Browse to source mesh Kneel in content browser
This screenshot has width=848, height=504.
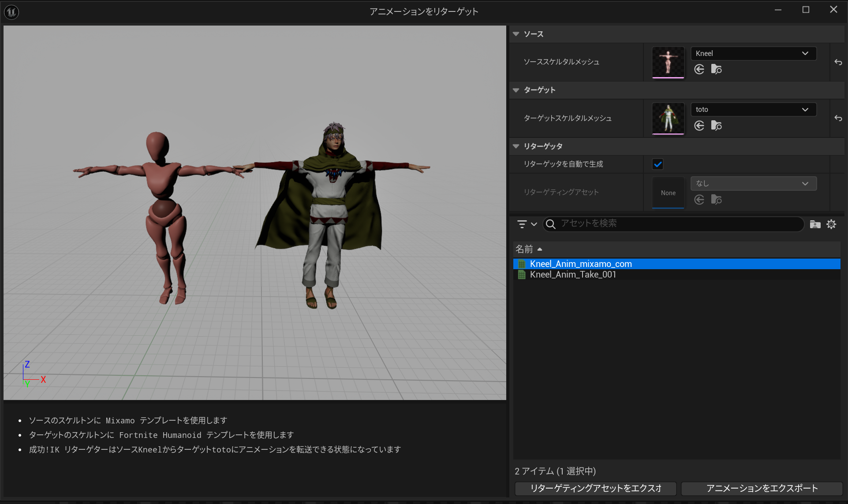pyautogui.click(x=716, y=70)
